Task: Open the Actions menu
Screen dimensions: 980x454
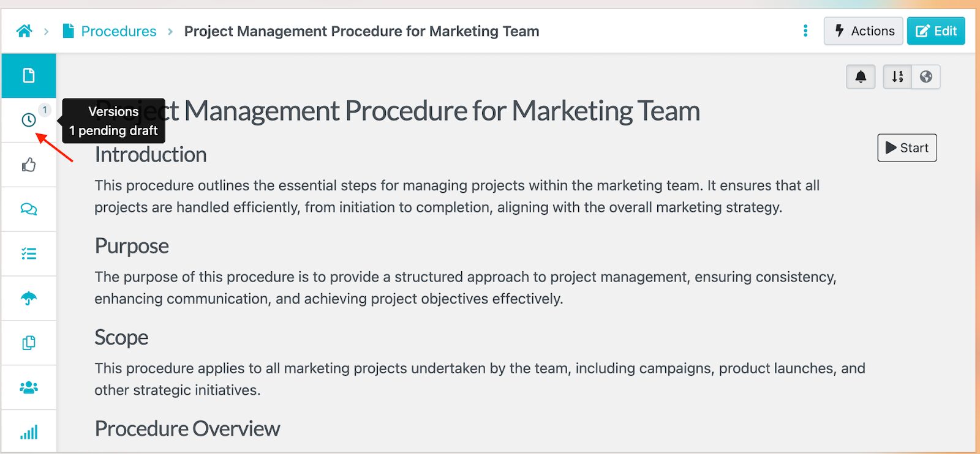Action: pos(863,31)
